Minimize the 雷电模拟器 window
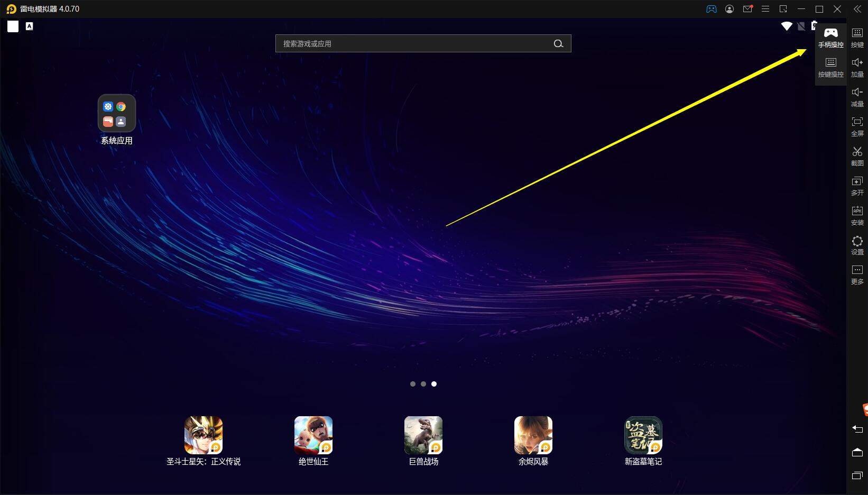The height and width of the screenshot is (495, 868). point(801,9)
